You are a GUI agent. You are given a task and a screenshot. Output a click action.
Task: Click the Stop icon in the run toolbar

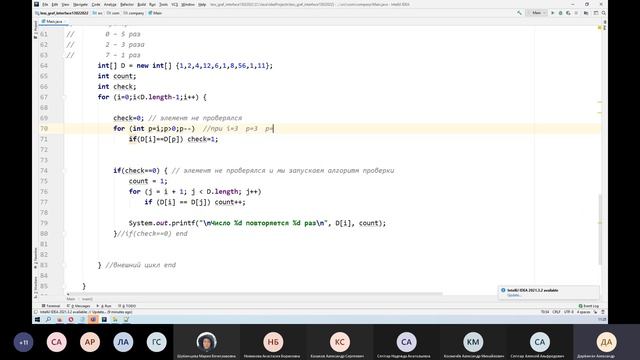576,13
